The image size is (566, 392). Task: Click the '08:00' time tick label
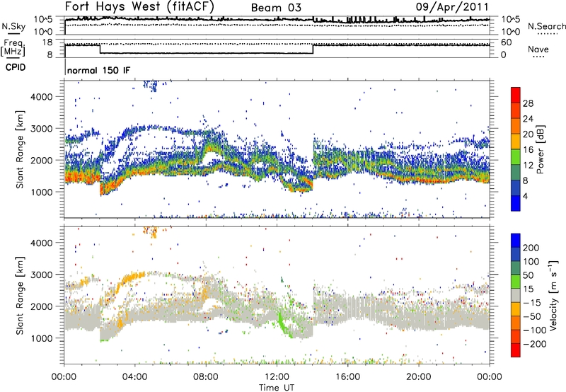[x=206, y=377]
